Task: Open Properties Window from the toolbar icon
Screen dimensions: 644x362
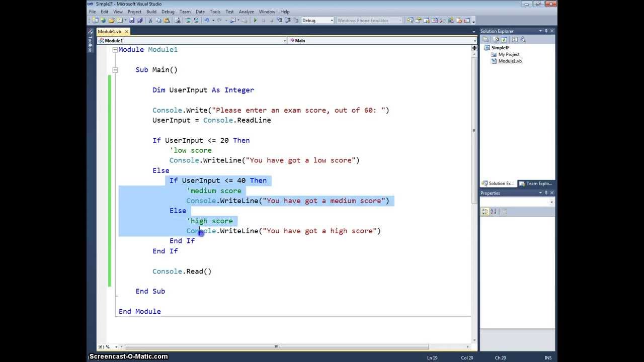Action: (419, 21)
